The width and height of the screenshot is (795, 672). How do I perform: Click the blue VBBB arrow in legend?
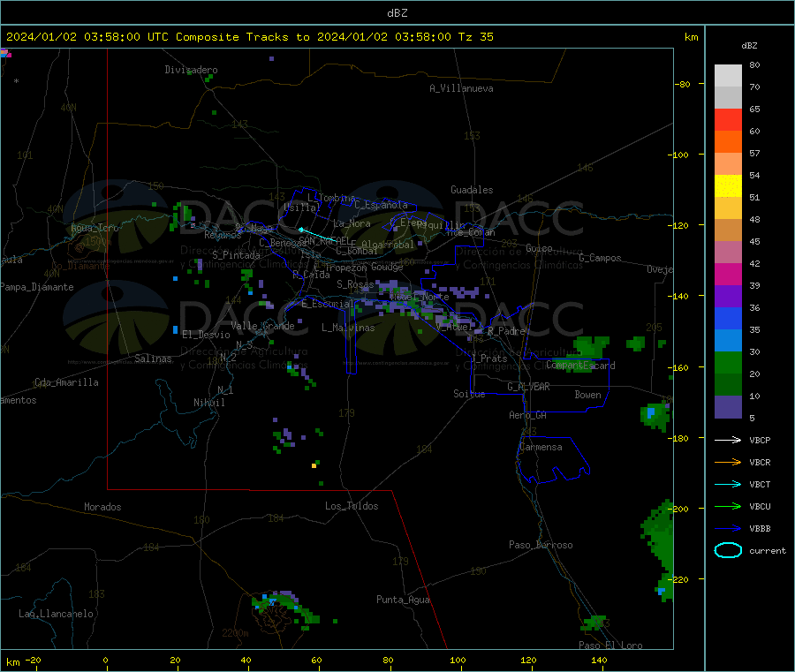click(x=728, y=528)
